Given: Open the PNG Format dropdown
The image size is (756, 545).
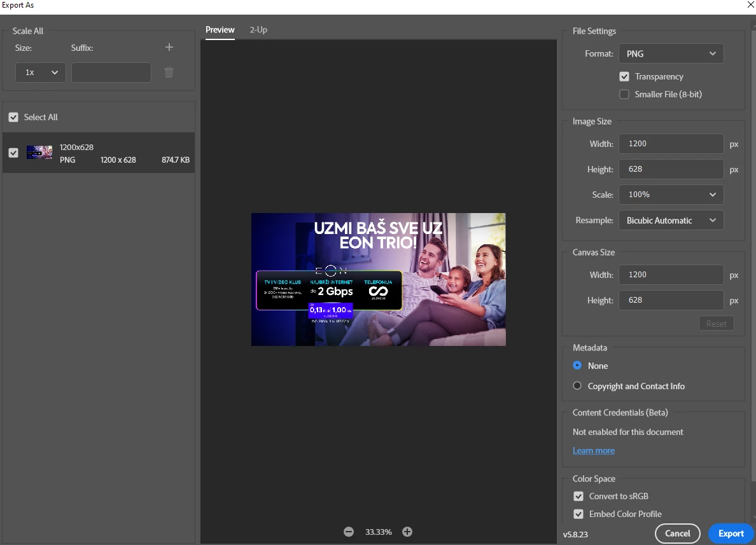Looking at the screenshot, I should coord(671,53).
